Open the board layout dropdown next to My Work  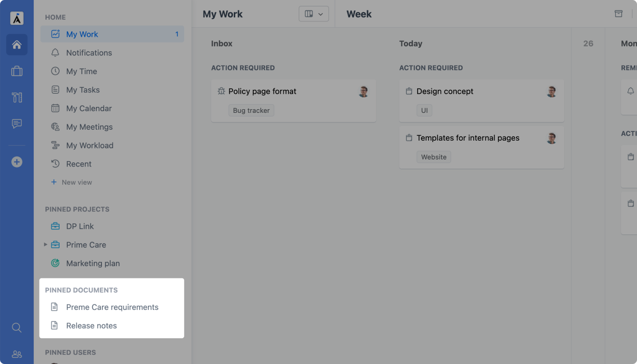coord(314,14)
